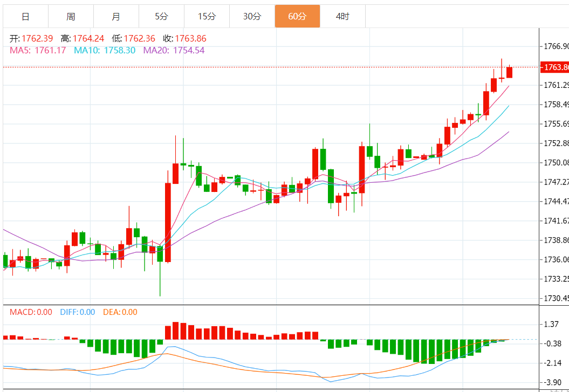Click the 1733.25 price axis label
569x392 pixels.
(556, 279)
